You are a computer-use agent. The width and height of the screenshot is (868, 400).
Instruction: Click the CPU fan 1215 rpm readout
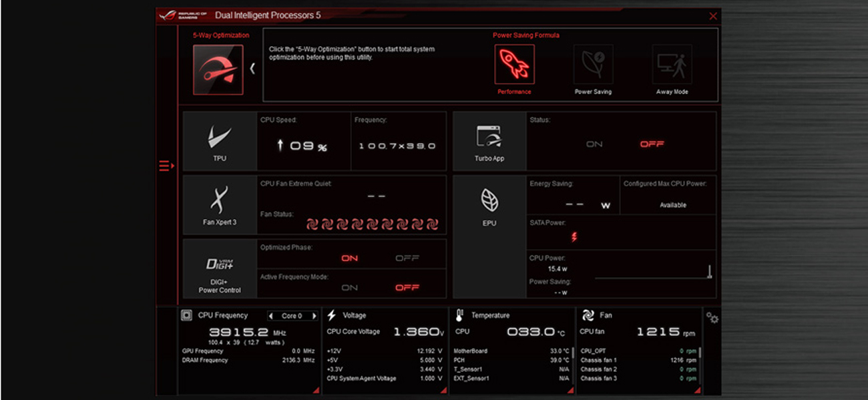click(665, 332)
